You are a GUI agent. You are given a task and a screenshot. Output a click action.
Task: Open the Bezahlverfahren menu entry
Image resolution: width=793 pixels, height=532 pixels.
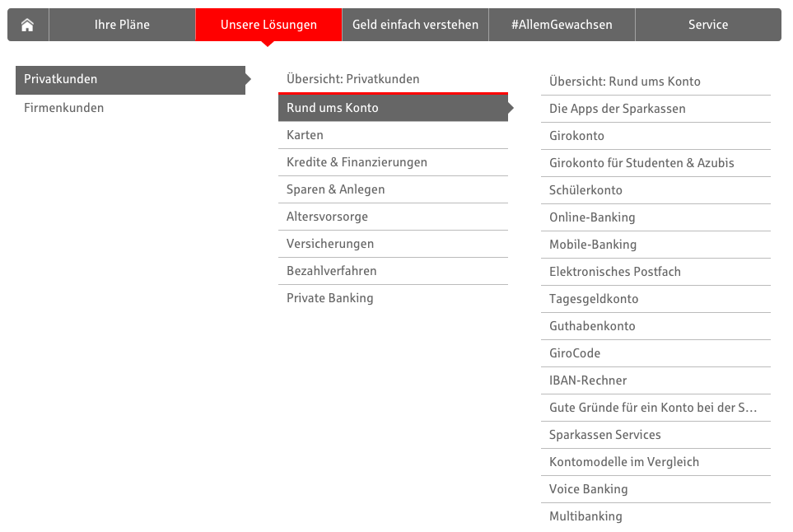click(393, 271)
